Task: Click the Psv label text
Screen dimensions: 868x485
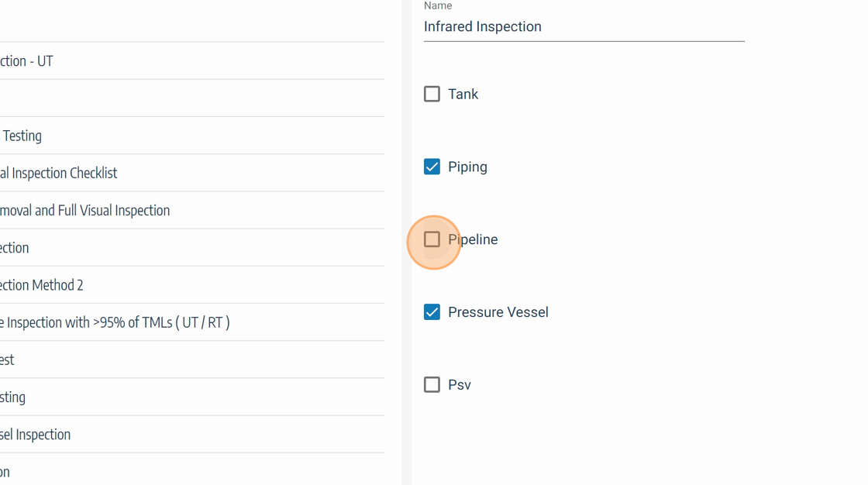Action: coord(459,385)
